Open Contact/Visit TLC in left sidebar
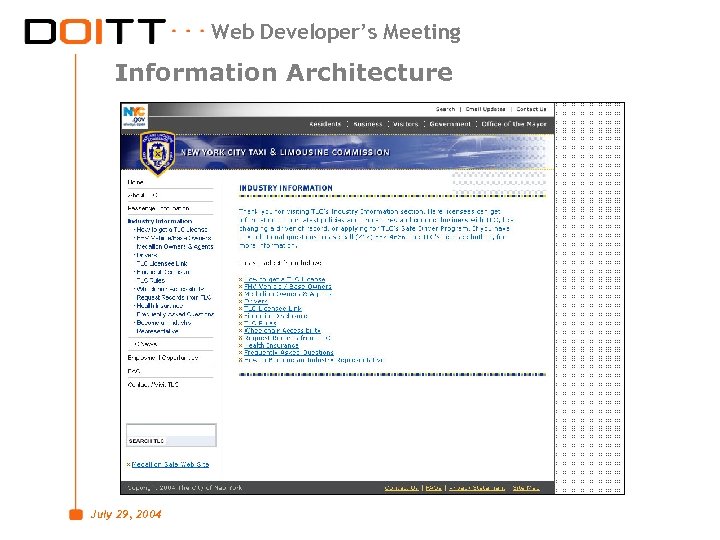 click(153, 385)
